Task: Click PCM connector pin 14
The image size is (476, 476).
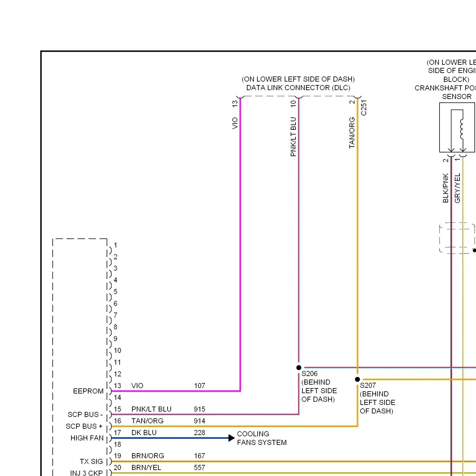Action: coord(117,397)
